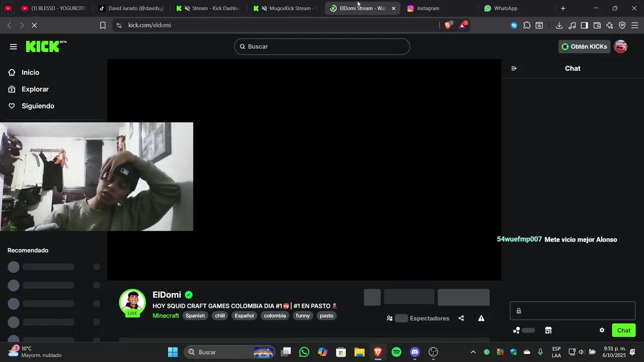This screenshot has height=362, width=644.
Task: Select the funny tag
Action: [303, 316]
